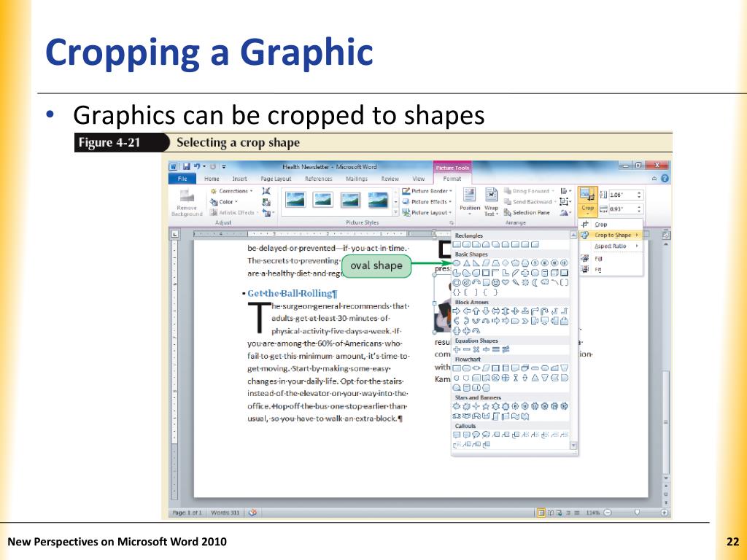The width and height of the screenshot is (747, 560).
Task: Open Word Help question mark icon
Action: (665, 179)
